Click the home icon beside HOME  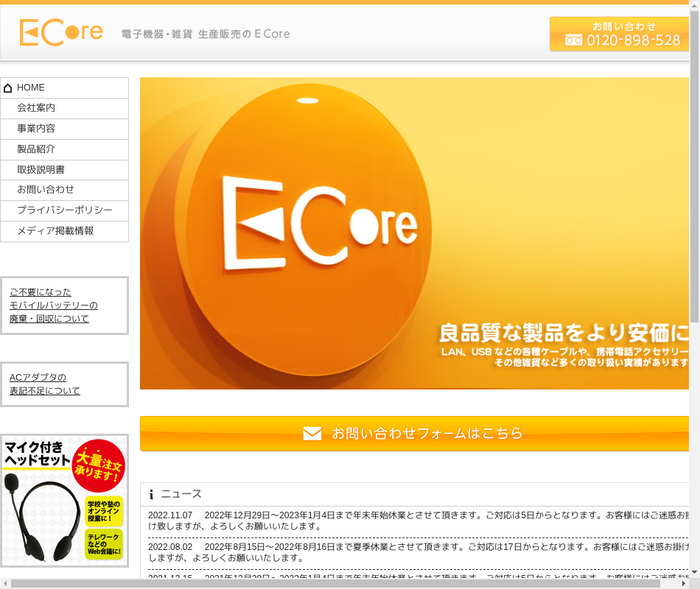[x=8, y=88]
